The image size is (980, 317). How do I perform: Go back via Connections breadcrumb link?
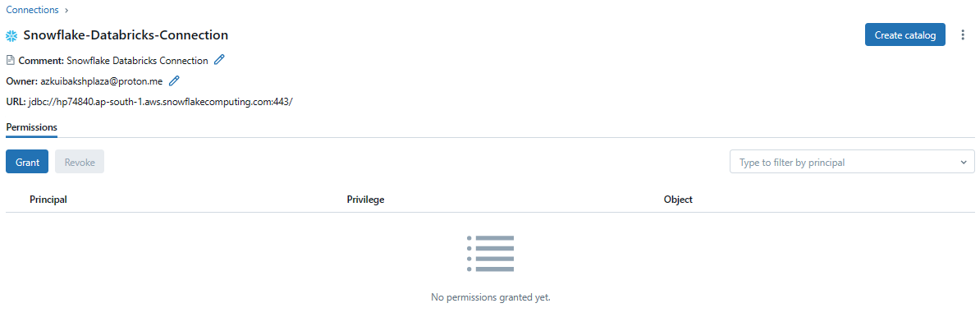click(x=33, y=10)
